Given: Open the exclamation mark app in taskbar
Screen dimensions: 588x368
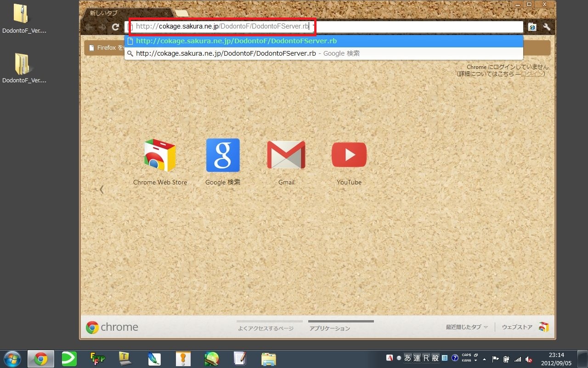Looking at the screenshot, I should pos(183,359).
